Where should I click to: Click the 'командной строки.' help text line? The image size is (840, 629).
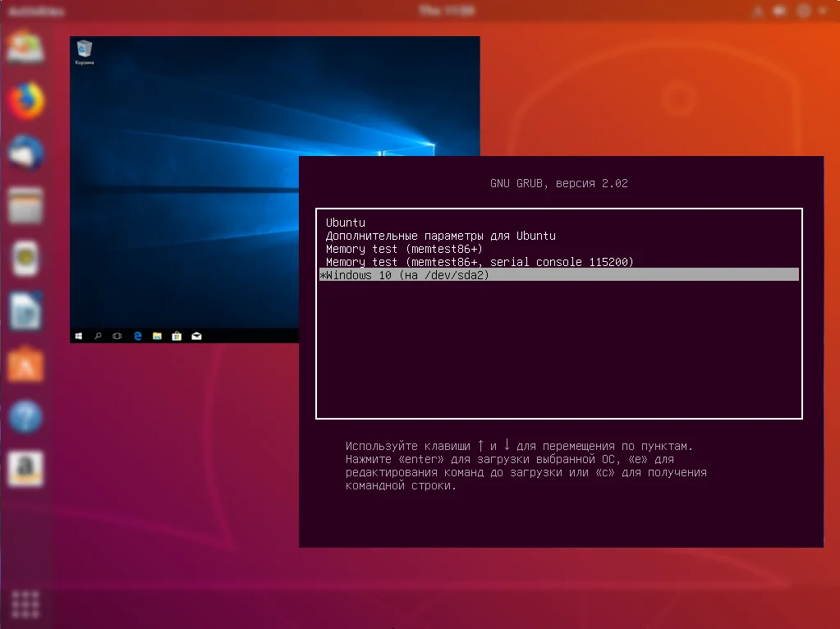point(401,485)
